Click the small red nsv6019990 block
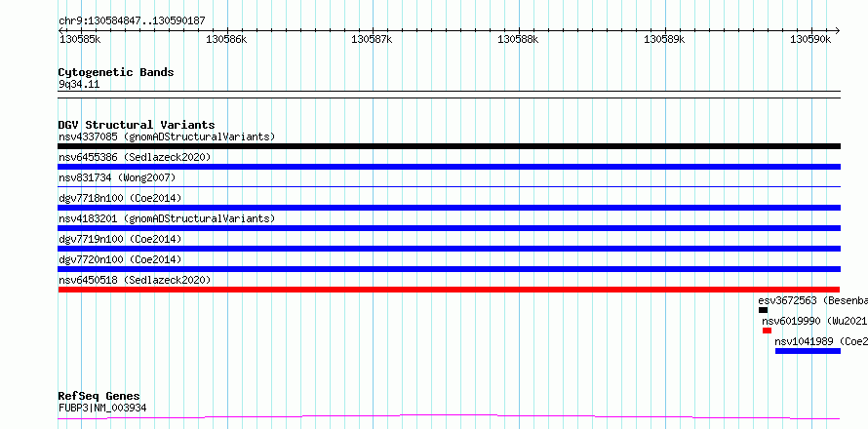Screen dimensions: 868x429 [767, 331]
